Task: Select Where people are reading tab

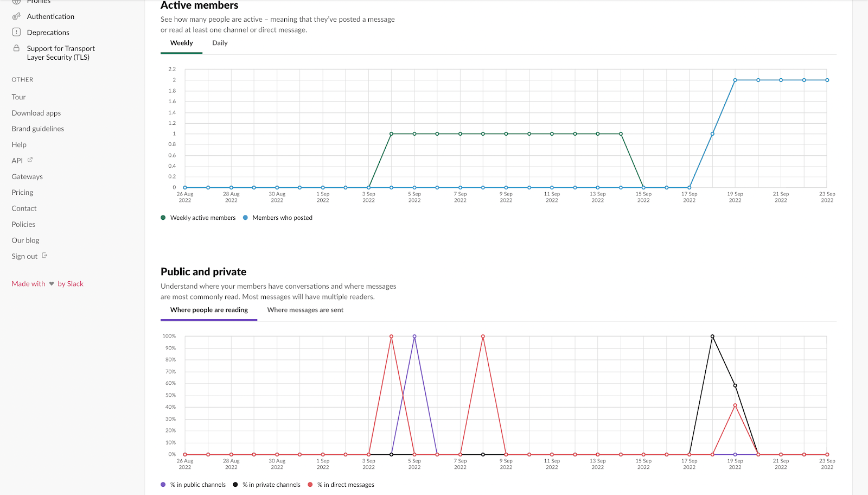Action: pyautogui.click(x=209, y=310)
